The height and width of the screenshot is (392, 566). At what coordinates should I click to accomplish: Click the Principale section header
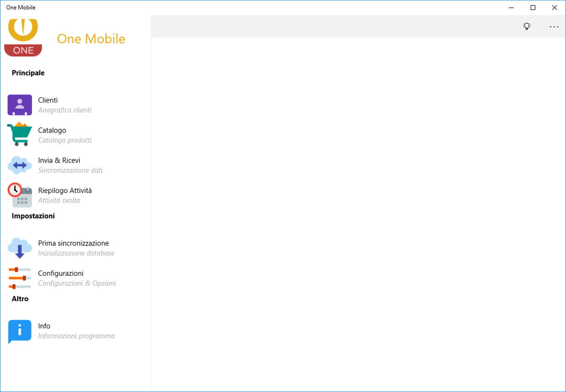point(28,73)
